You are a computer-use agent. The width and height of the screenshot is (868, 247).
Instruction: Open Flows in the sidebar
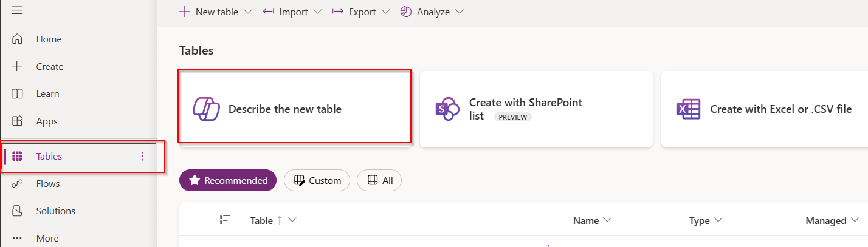47,184
